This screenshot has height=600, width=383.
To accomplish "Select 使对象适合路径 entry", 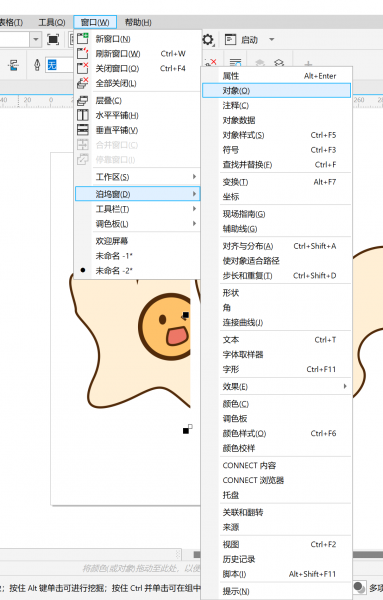I will click(276, 261).
